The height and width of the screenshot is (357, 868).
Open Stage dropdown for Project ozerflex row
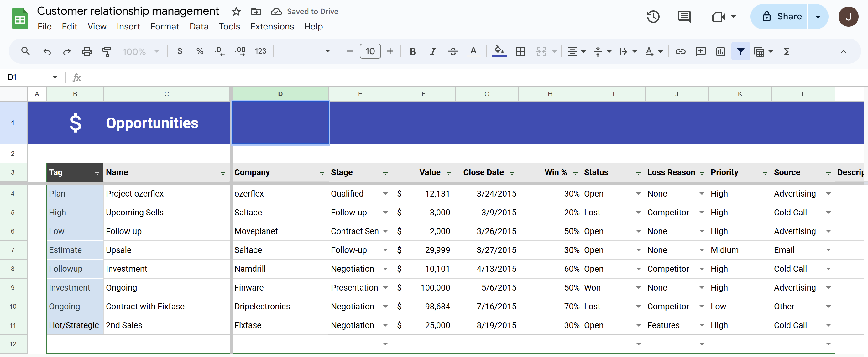point(385,194)
